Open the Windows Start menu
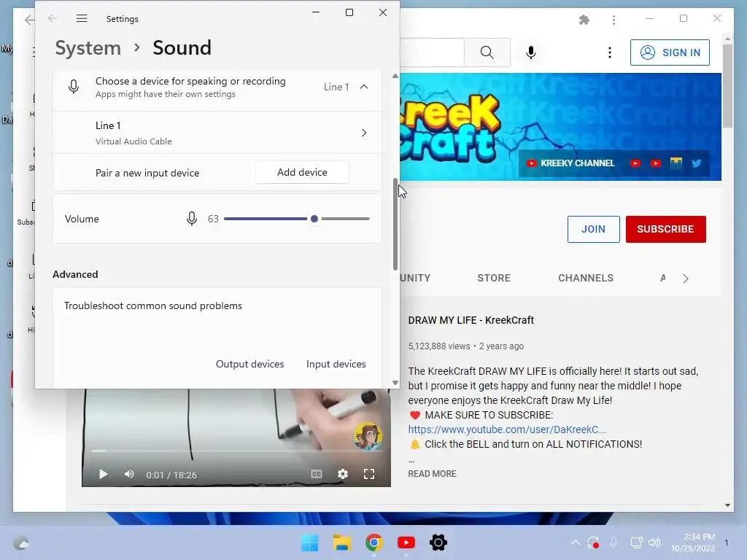 click(x=309, y=542)
